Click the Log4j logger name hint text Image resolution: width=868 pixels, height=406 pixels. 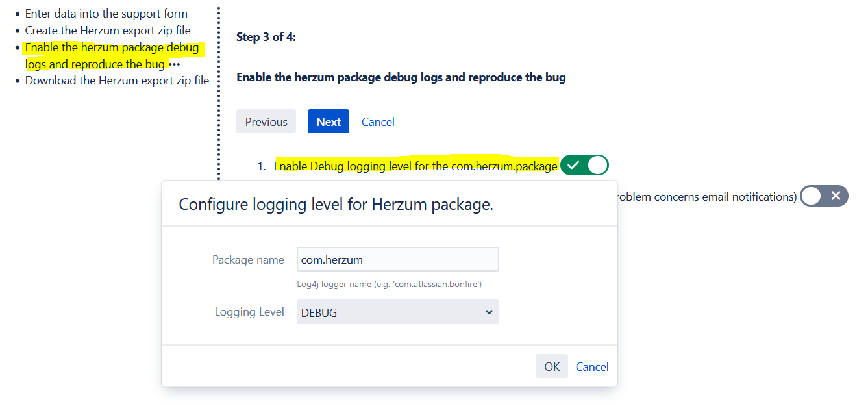389,284
